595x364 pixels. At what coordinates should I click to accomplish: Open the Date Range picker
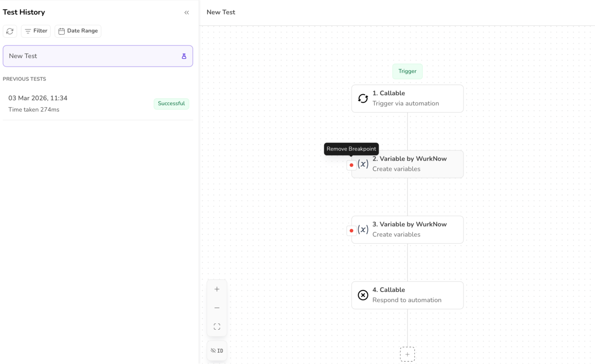[78, 31]
